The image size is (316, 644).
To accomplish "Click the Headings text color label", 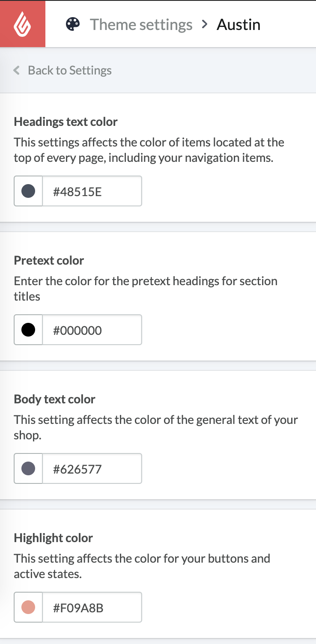I will (66, 122).
